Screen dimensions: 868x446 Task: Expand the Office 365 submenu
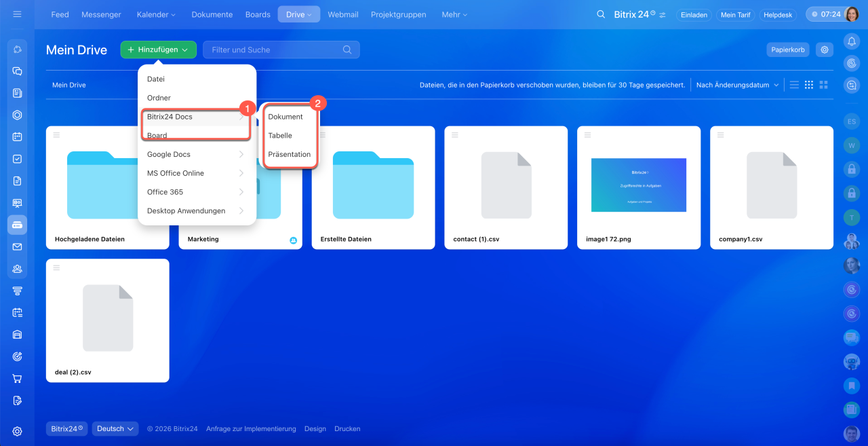pos(197,192)
